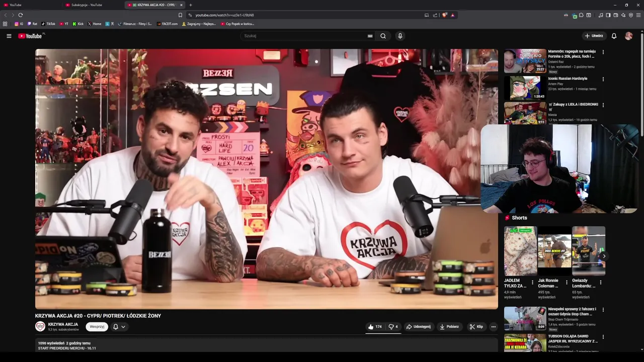This screenshot has height=362, width=644.
Task: Open options for JADŁEM TYLKO ZA short
Action: [532, 283]
